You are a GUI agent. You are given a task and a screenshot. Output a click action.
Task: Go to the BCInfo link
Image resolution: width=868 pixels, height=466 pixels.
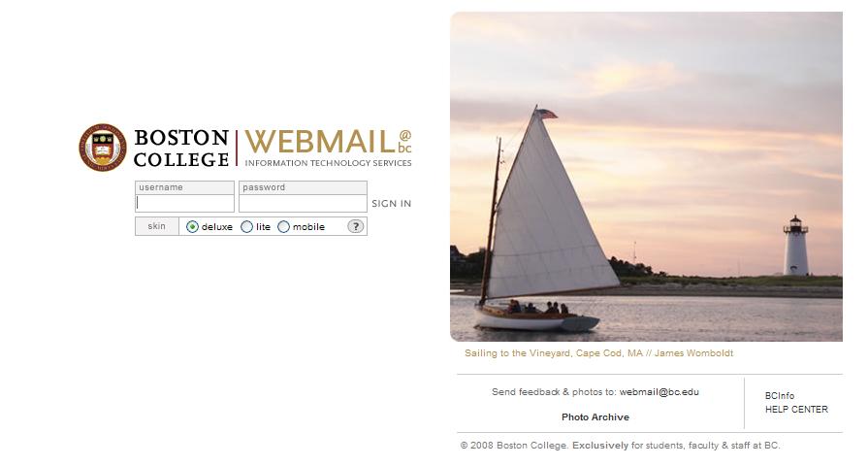pos(779,396)
